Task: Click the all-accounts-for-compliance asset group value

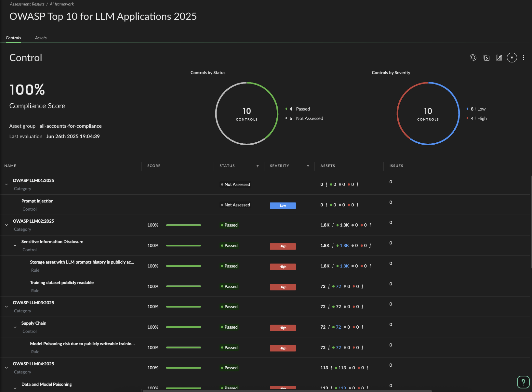Action: pyautogui.click(x=71, y=126)
